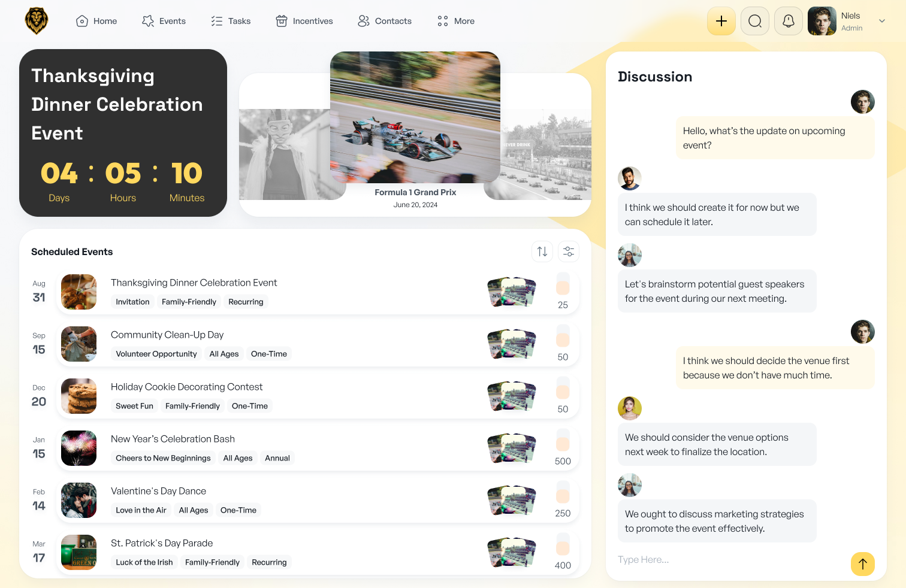Screen dimensions: 906x588
Task: Click the Cheers to New Beginnings tag
Action: (x=163, y=458)
